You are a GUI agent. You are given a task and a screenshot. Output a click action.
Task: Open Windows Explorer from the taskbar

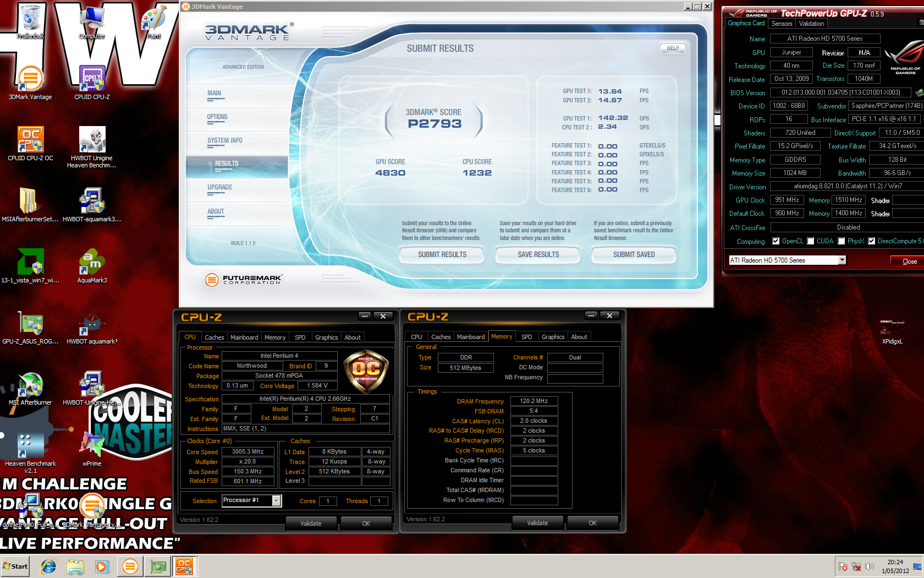(75, 566)
